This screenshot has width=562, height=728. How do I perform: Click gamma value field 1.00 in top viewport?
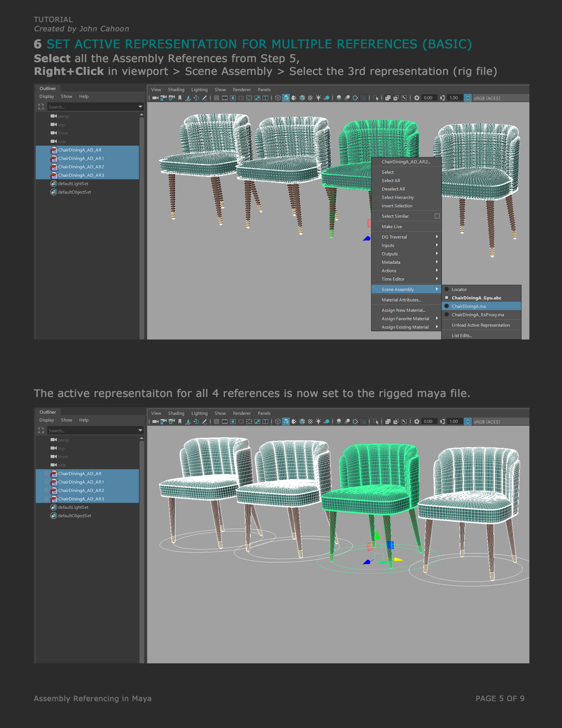pyautogui.click(x=454, y=98)
